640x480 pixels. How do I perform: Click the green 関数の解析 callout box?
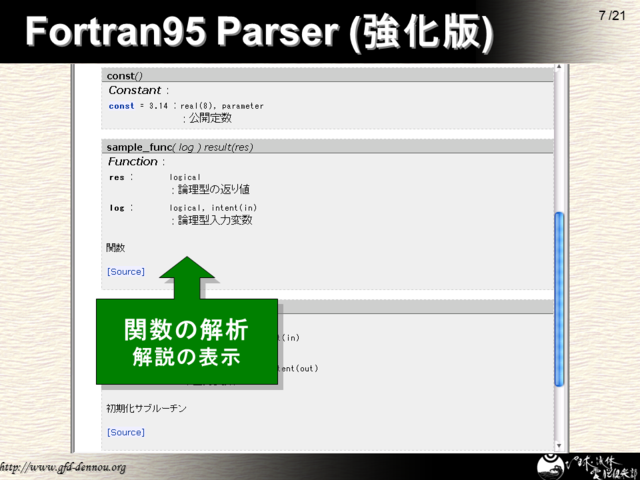pos(186,340)
